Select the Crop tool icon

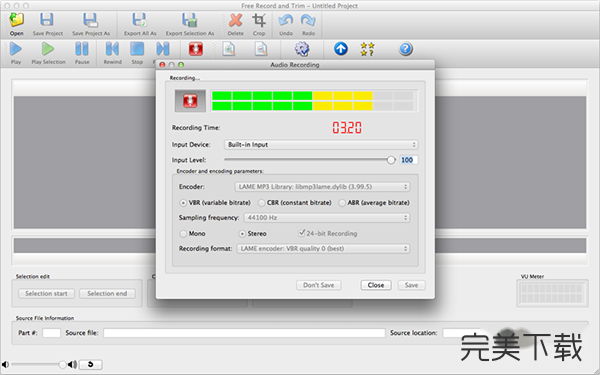click(259, 20)
